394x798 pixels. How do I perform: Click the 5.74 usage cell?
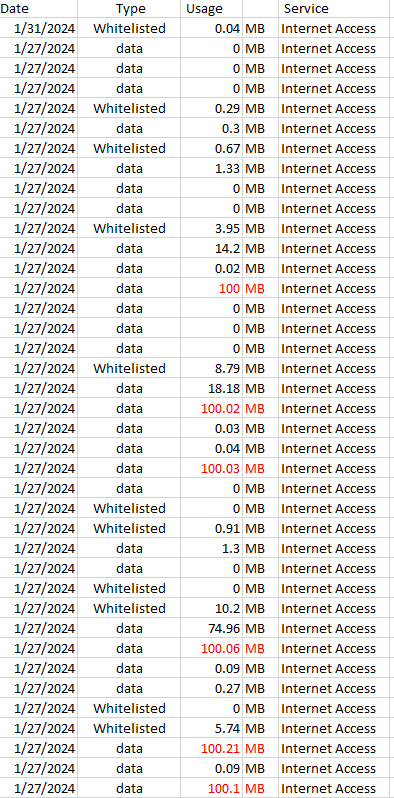coord(211,729)
